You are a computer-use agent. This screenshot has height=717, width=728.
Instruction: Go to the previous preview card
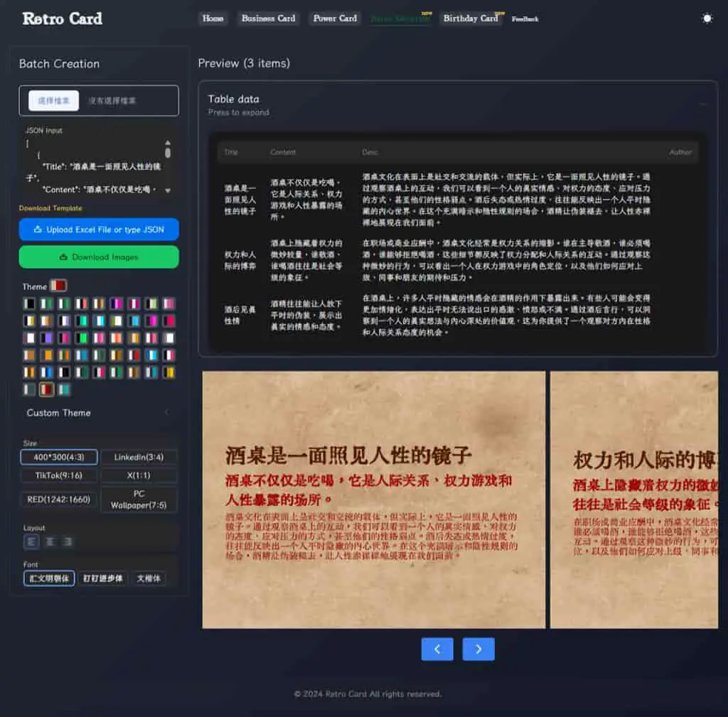437,649
